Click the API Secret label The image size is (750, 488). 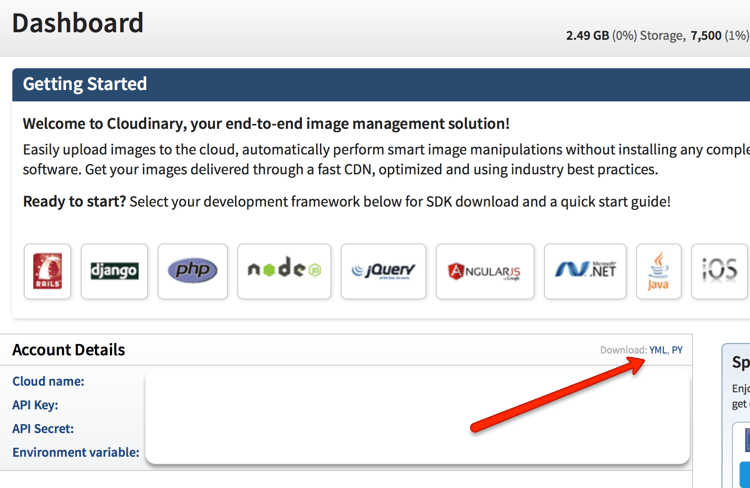(43, 428)
